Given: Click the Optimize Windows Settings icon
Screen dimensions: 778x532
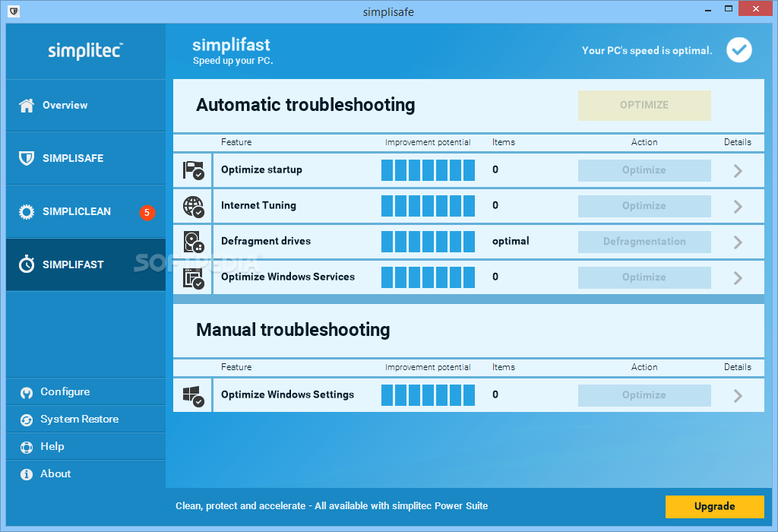Looking at the screenshot, I should pyautogui.click(x=193, y=396).
